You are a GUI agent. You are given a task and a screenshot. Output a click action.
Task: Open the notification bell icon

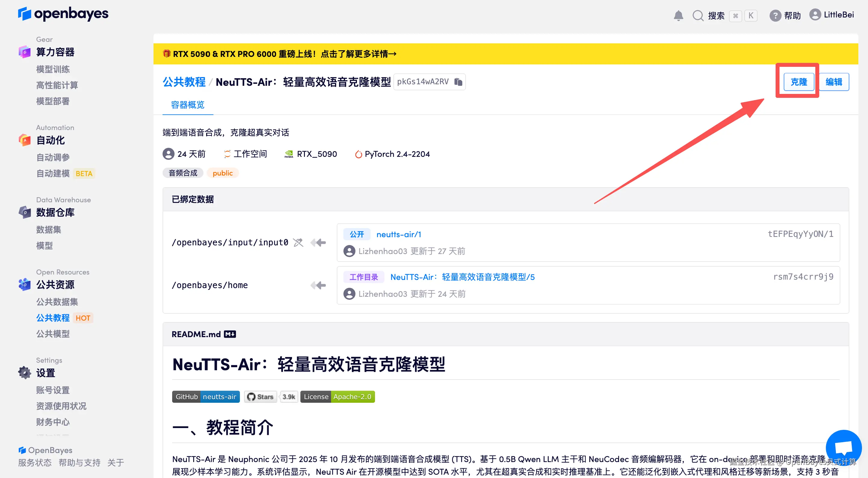pyautogui.click(x=679, y=16)
